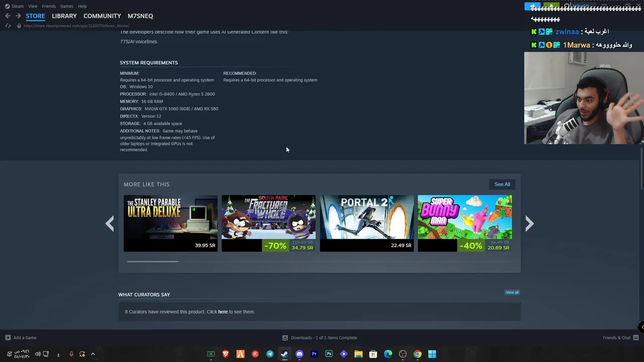Click the red circular taskbar app icon
The image size is (644, 362).
255,354
